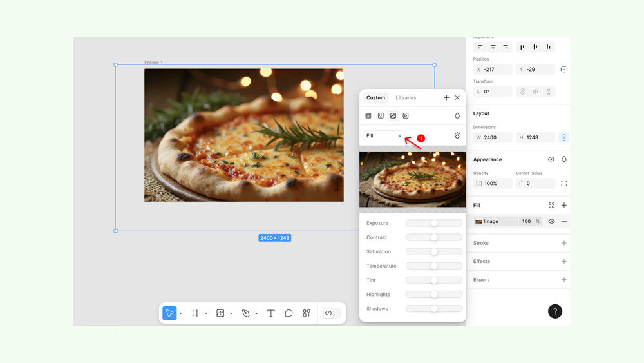Edit the rotation angle field

(493, 92)
